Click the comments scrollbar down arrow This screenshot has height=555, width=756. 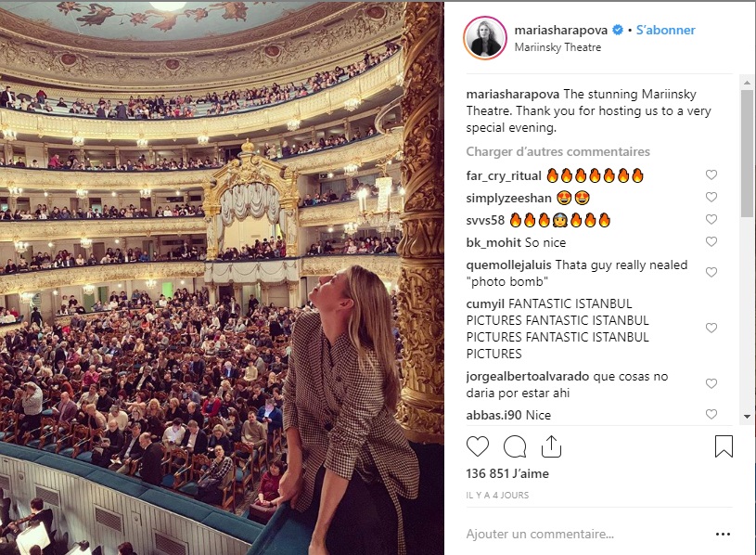[747, 417]
